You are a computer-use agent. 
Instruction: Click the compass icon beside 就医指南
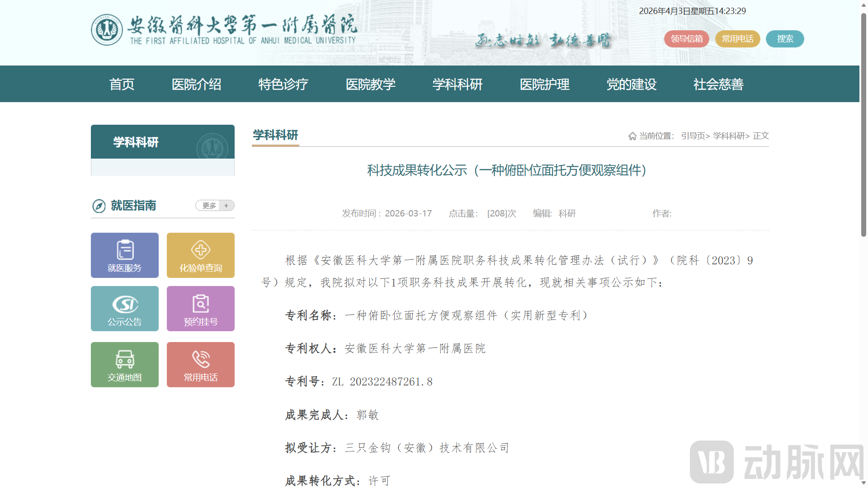99,206
